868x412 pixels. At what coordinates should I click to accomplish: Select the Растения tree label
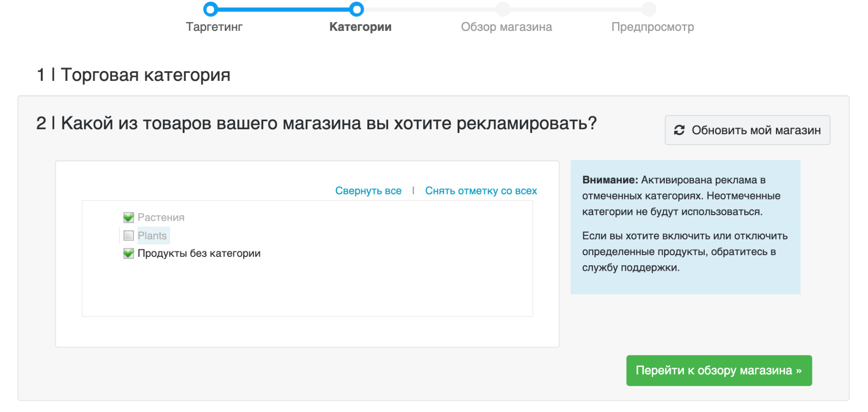point(161,217)
